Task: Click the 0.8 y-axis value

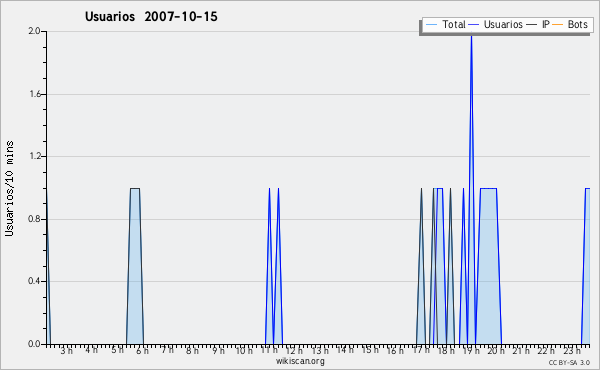Action: click(x=35, y=219)
